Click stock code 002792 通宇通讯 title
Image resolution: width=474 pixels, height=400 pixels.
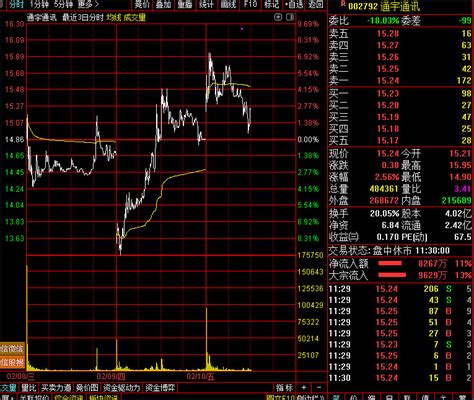383,6
